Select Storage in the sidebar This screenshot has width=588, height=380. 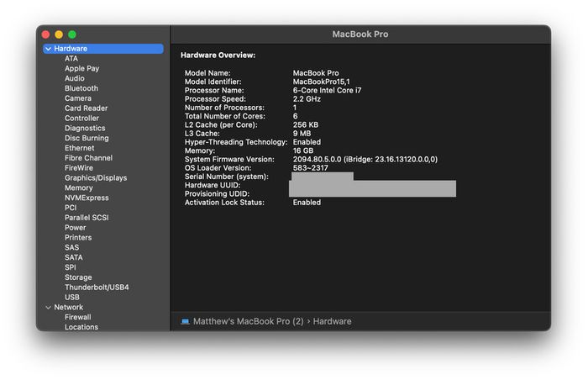pos(78,277)
